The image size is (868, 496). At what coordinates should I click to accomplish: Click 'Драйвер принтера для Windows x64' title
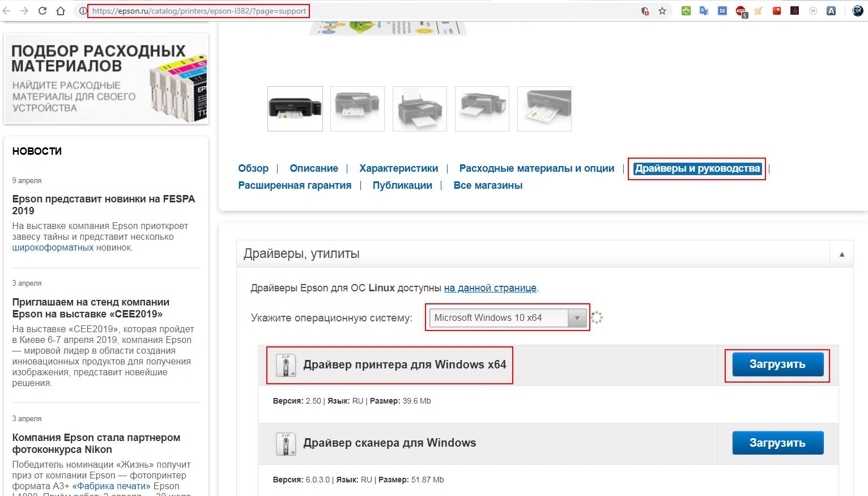click(405, 364)
